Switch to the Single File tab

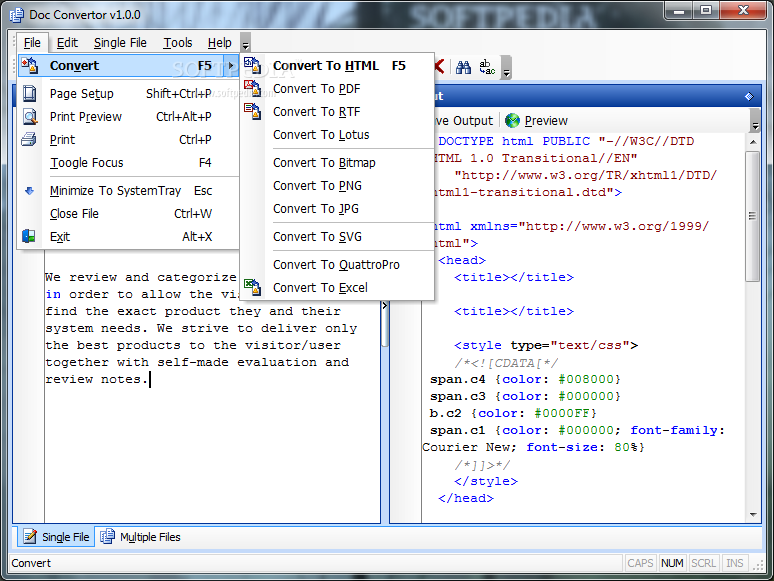pyautogui.click(x=57, y=537)
